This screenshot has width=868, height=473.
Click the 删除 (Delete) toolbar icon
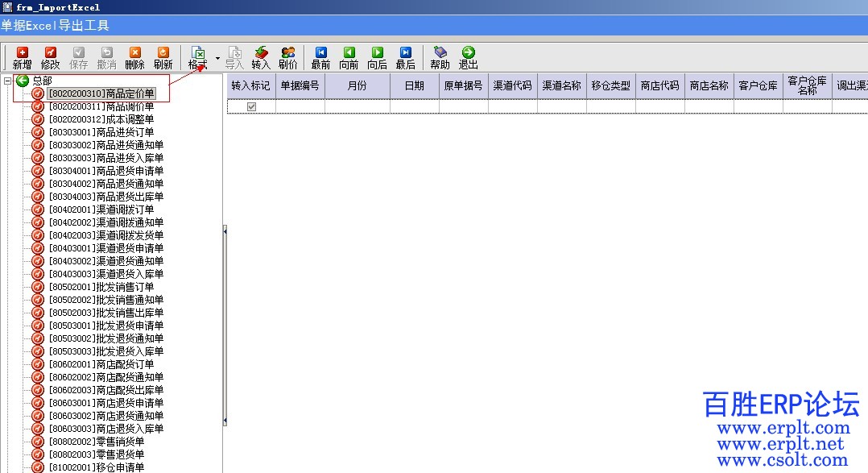coord(134,57)
